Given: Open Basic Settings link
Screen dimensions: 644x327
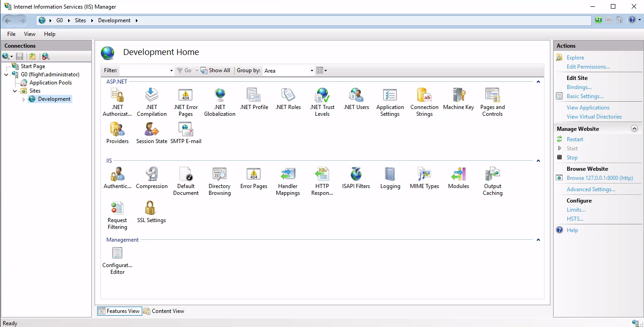Looking at the screenshot, I should [x=585, y=96].
